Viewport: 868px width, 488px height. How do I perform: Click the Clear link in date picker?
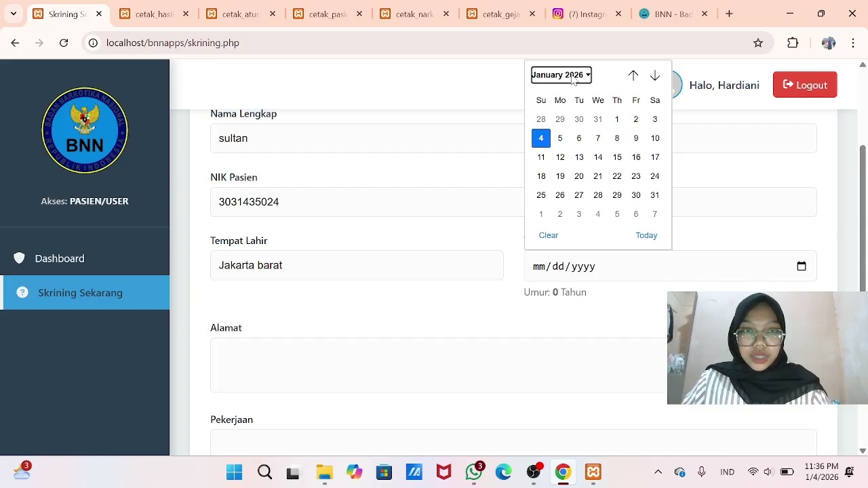(x=548, y=235)
